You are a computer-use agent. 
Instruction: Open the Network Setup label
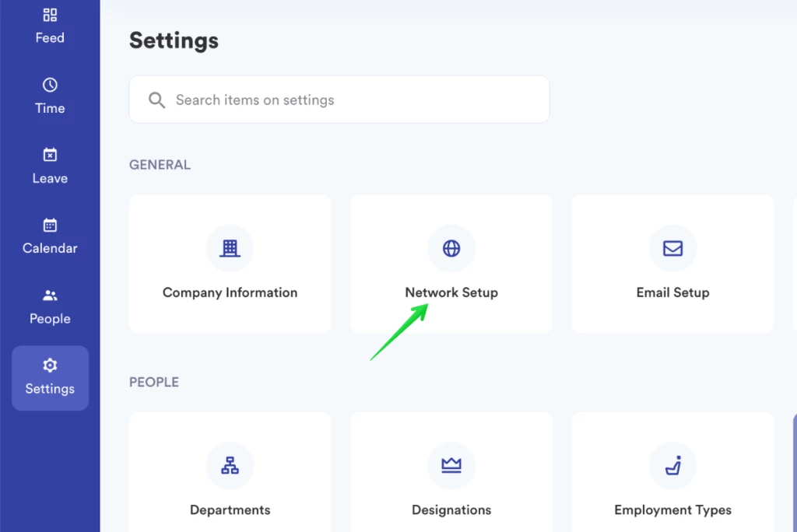click(451, 292)
